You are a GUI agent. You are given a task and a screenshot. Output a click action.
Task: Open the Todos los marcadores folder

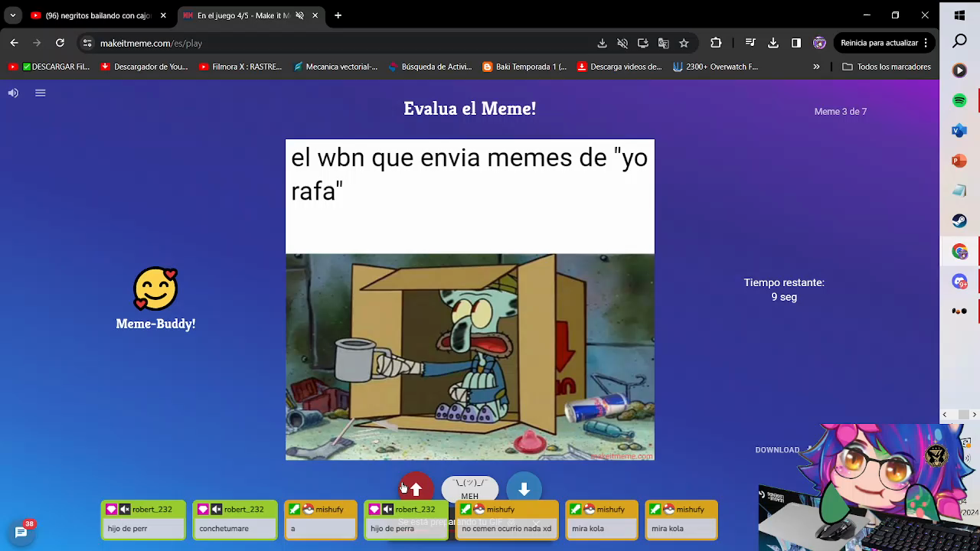click(x=887, y=67)
